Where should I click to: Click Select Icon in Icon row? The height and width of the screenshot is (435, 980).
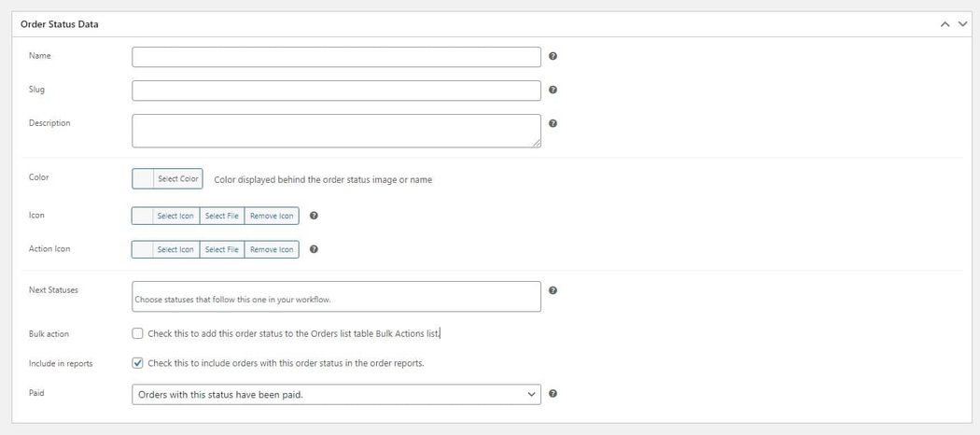[x=175, y=216]
